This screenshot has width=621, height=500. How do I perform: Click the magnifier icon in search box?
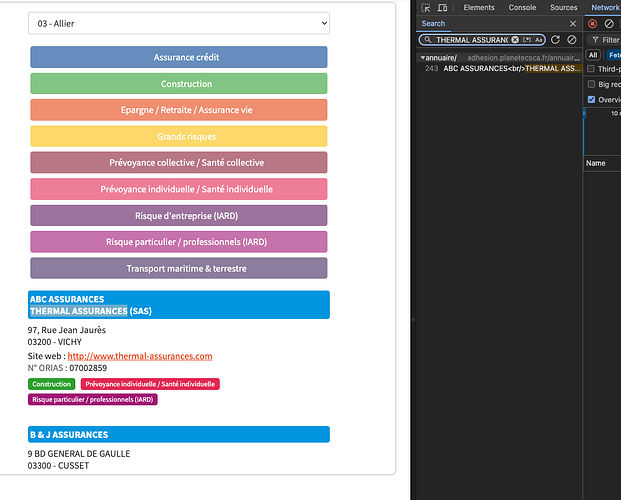point(428,40)
